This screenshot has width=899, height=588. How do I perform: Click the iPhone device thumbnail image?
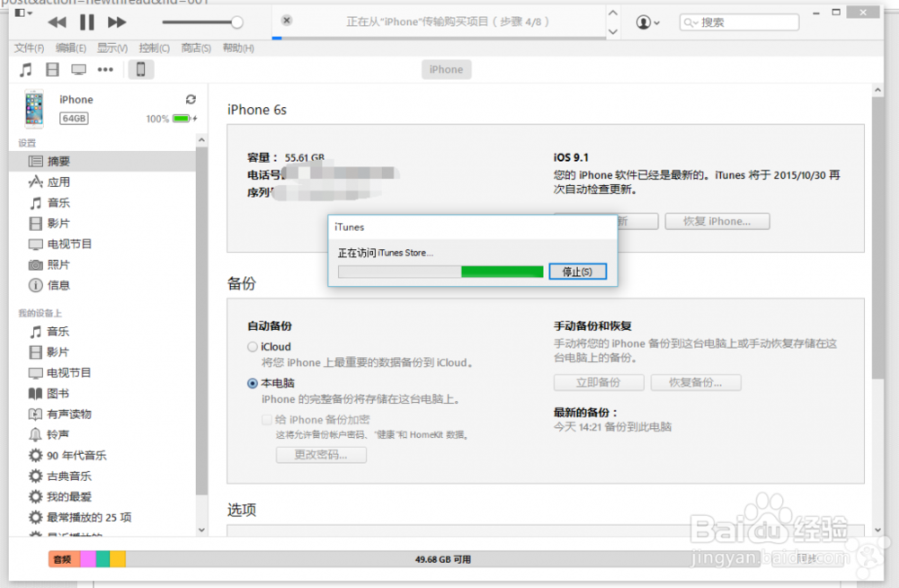[x=34, y=109]
